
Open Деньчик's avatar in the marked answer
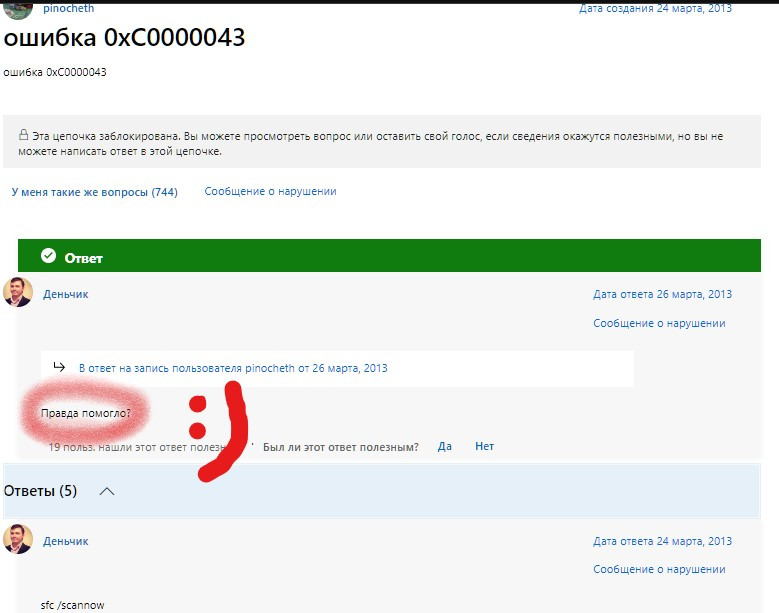tap(18, 293)
